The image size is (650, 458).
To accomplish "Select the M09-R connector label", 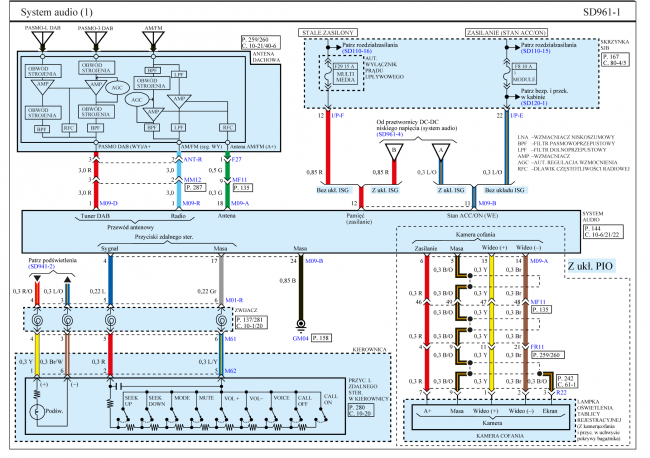I will pyautogui.click(x=192, y=204).
